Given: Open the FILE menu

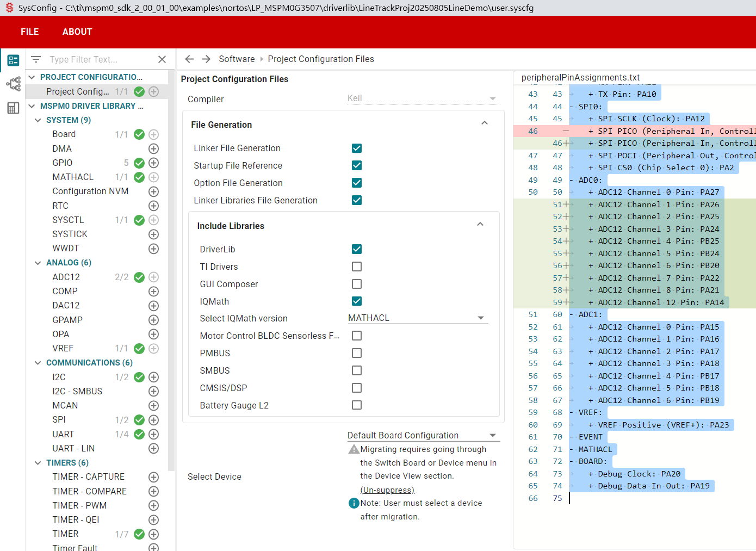Looking at the screenshot, I should click(30, 32).
